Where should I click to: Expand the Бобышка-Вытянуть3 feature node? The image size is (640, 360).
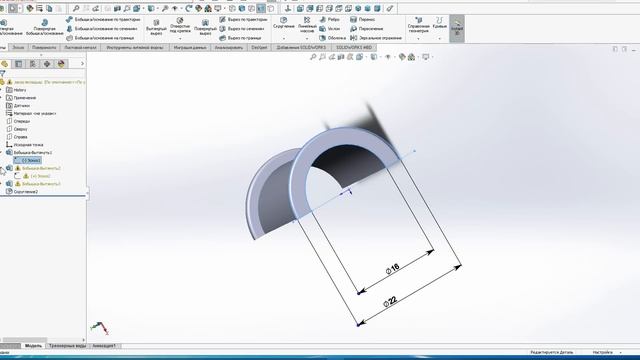(x=1, y=184)
